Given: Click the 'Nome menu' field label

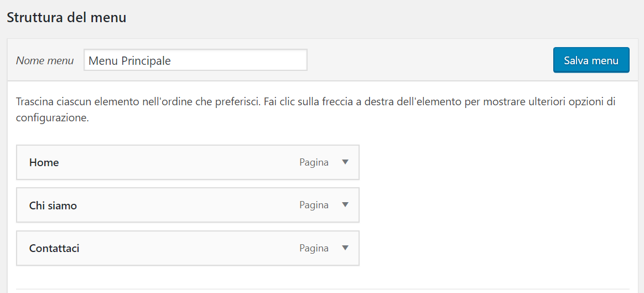Looking at the screenshot, I should pyautogui.click(x=44, y=60).
